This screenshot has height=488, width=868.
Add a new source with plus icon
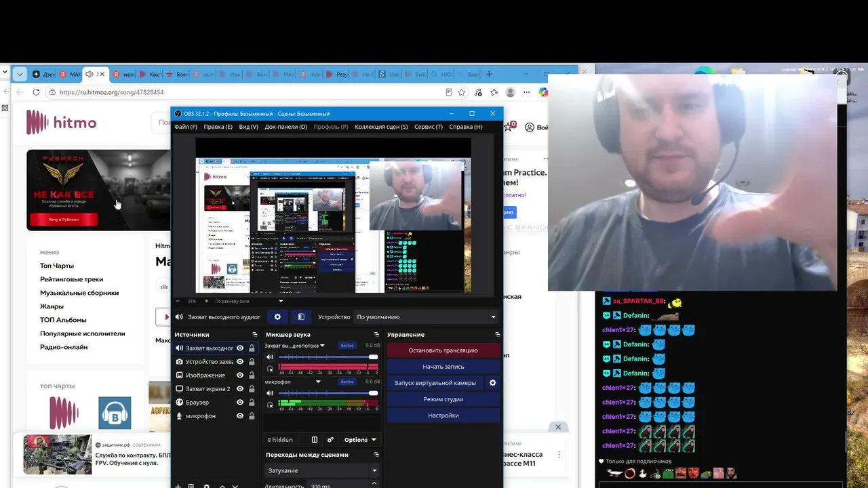(x=178, y=485)
